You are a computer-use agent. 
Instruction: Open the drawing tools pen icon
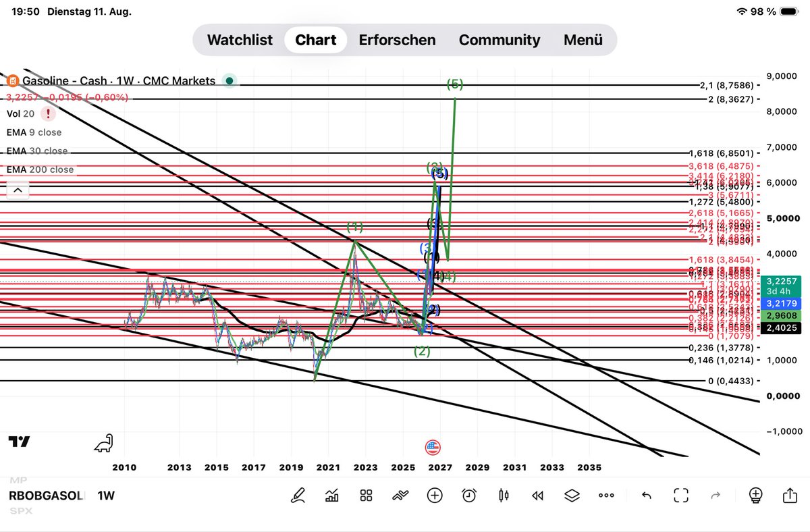(x=297, y=496)
